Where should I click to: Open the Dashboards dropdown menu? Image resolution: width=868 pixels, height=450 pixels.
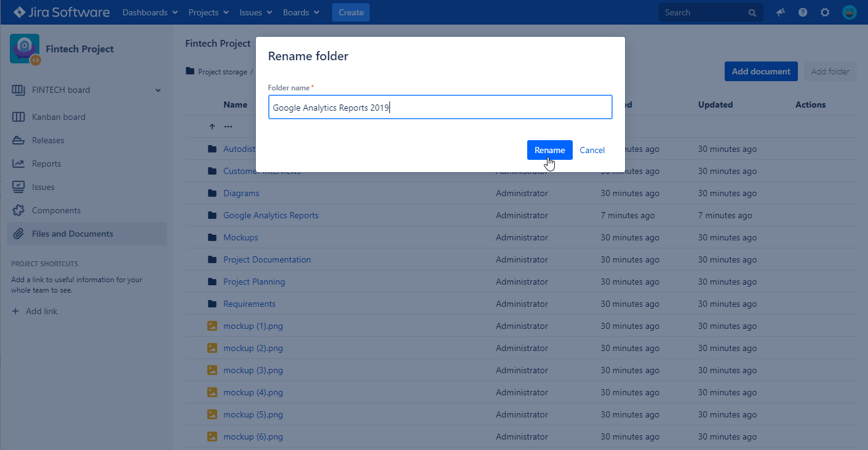(150, 12)
